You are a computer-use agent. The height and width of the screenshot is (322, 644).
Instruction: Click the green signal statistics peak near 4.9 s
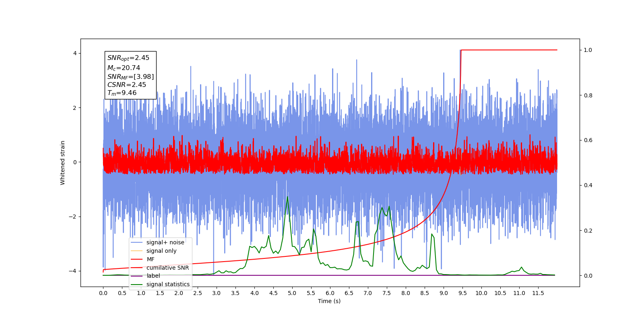[287, 197]
